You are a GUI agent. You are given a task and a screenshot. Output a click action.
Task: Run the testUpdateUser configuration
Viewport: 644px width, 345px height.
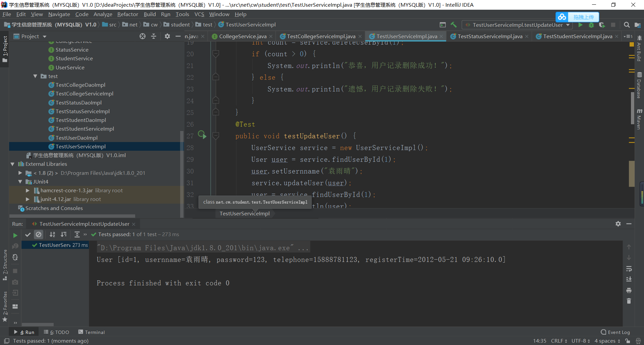coord(580,25)
